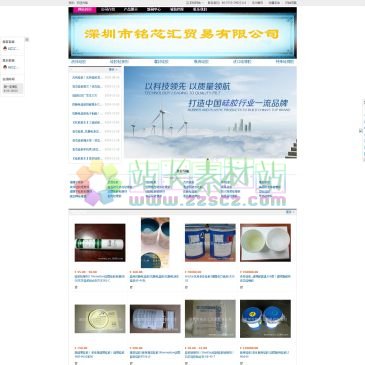
Task: Open the pink highlighted home tab
Action: [x=85, y=10]
